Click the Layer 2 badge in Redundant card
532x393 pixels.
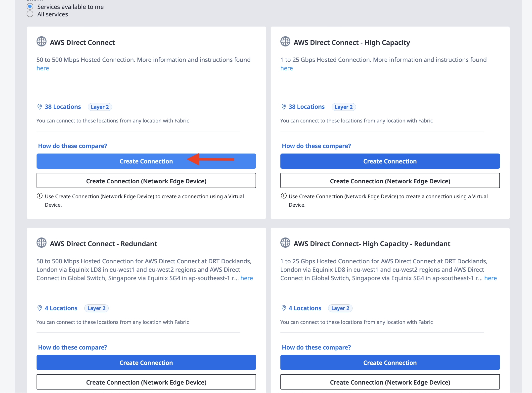[96, 308]
